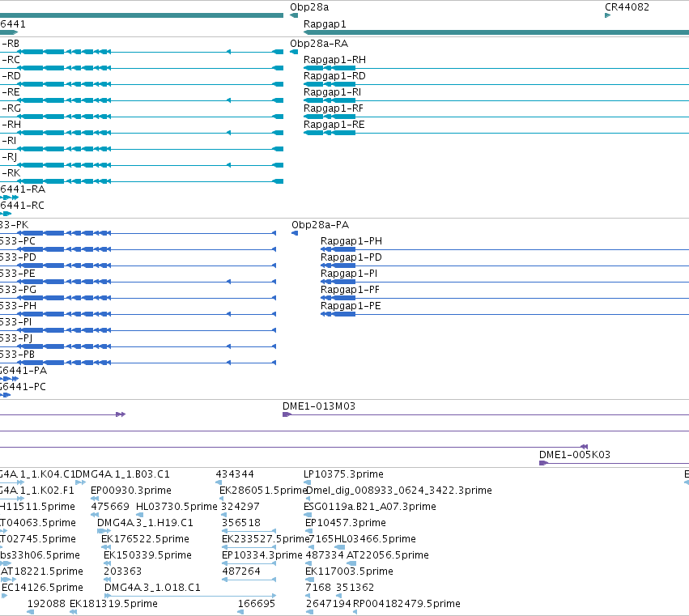The width and height of the screenshot is (689, 616).
Task: Click EST label 356518
Action: [x=241, y=523]
